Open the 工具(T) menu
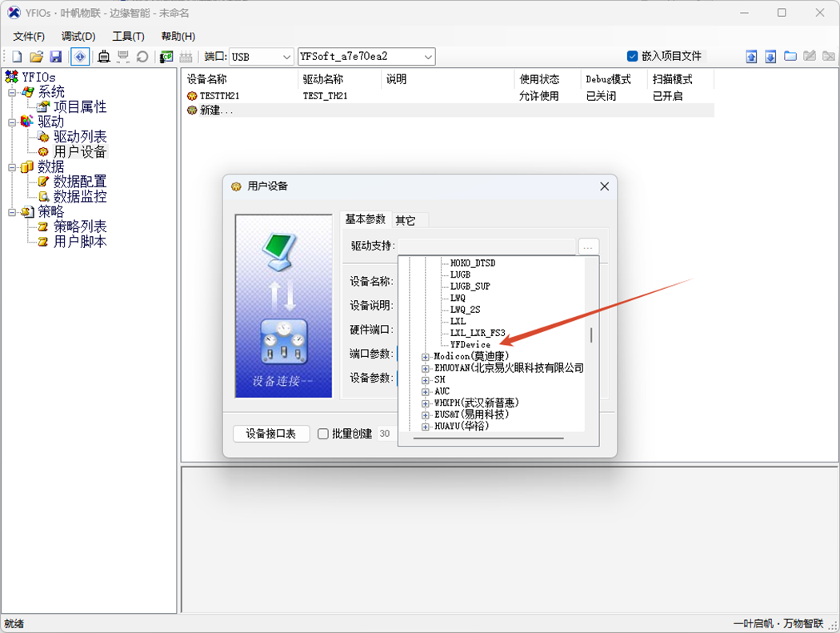Image resolution: width=840 pixels, height=633 pixels. coord(128,37)
